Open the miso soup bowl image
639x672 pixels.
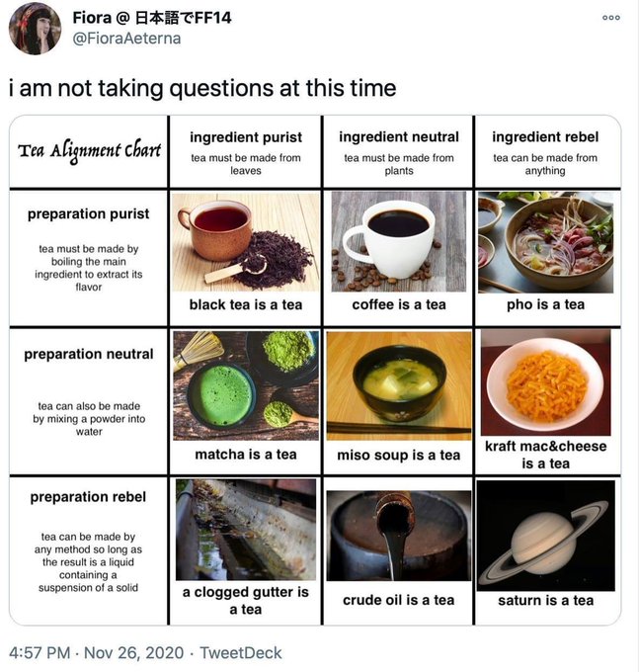[x=399, y=385]
